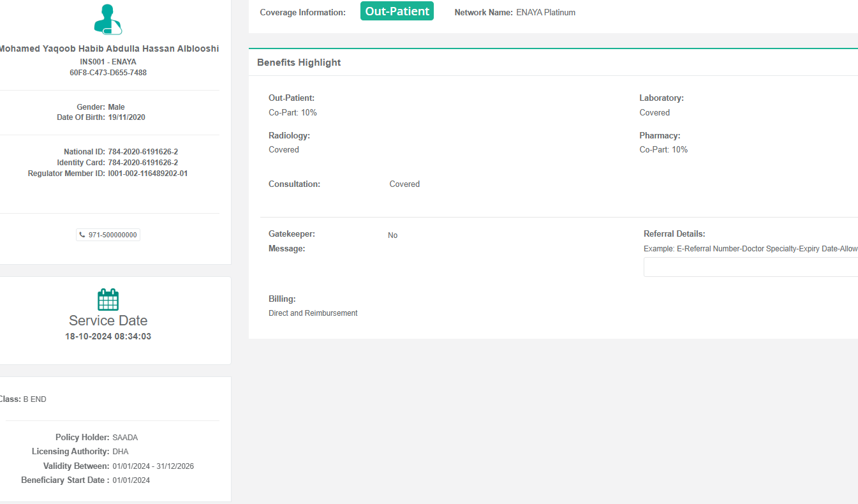
Task: Select the National ID number value
Action: click(x=143, y=152)
